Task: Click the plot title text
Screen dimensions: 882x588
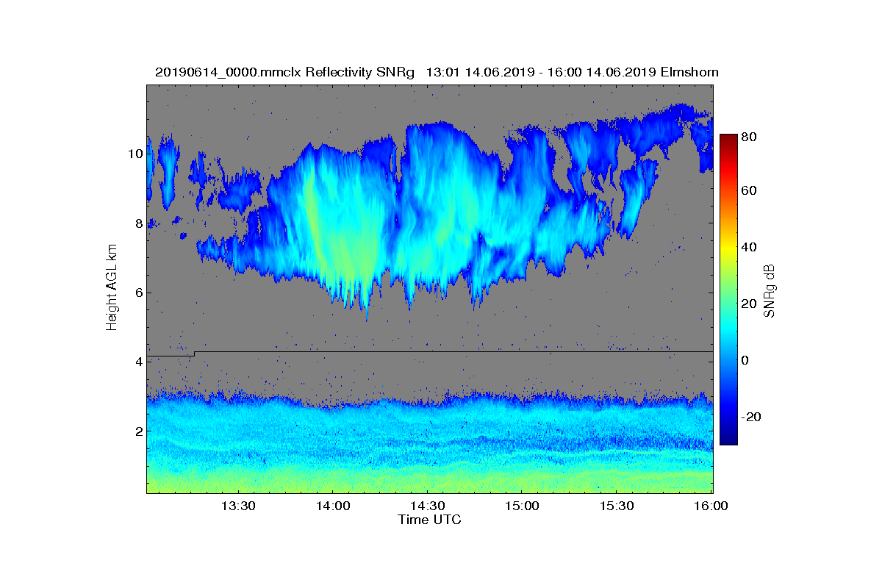Action: (x=437, y=72)
